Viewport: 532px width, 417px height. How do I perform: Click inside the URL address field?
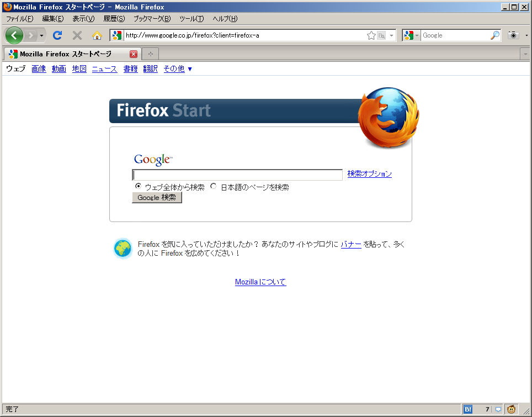[245, 35]
